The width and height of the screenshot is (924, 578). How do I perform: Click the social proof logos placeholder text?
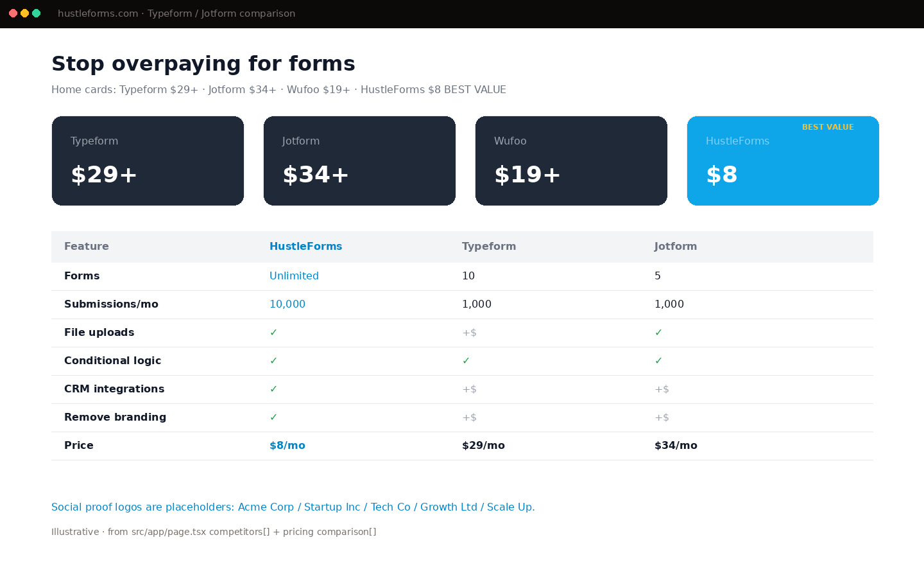point(293,507)
